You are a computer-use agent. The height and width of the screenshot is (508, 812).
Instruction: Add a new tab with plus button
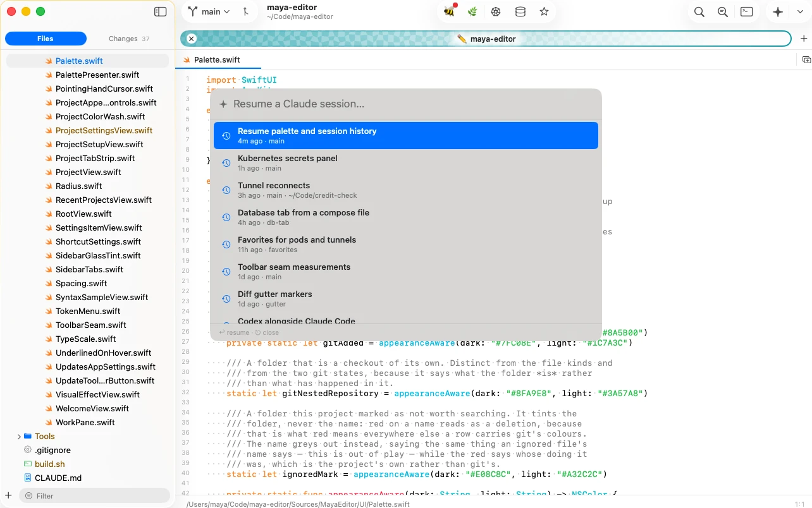tap(804, 39)
